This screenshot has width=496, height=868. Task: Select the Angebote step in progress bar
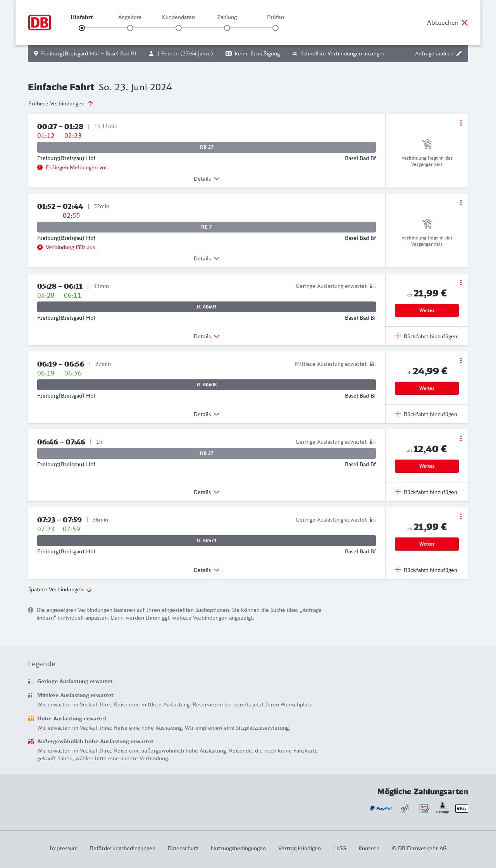pos(130,28)
